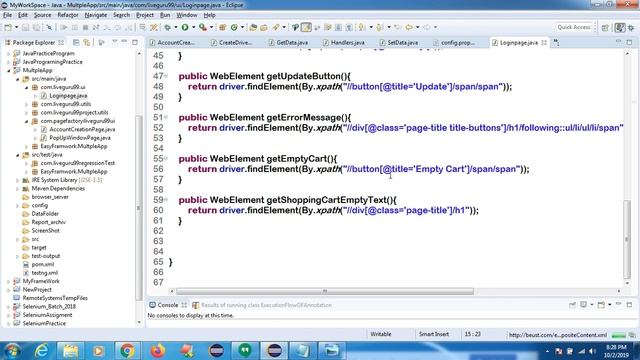Click Package Explorer vertical scrollbar

coord(139,207)
